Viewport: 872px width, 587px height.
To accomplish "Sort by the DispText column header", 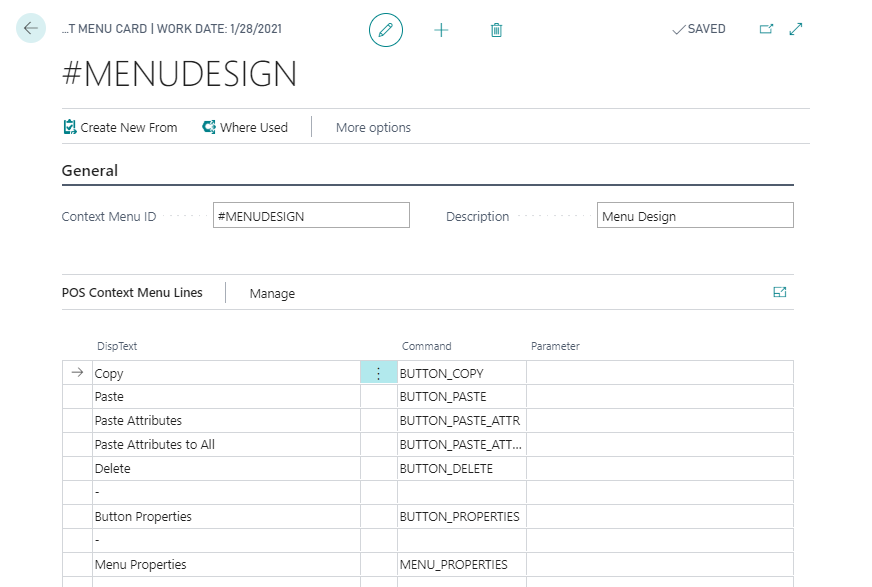I will pos(117,346).
